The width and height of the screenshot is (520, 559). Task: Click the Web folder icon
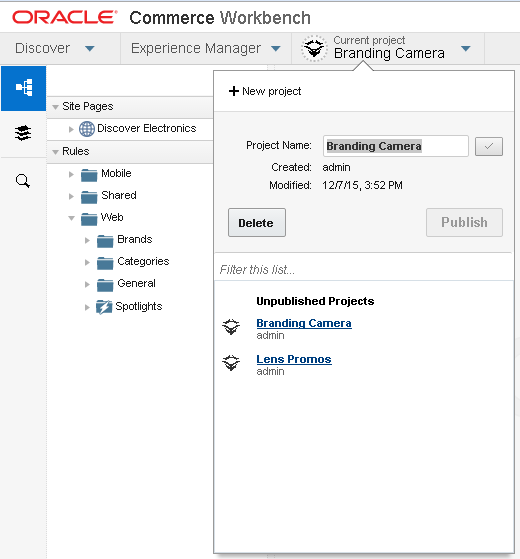click(89, 219)
